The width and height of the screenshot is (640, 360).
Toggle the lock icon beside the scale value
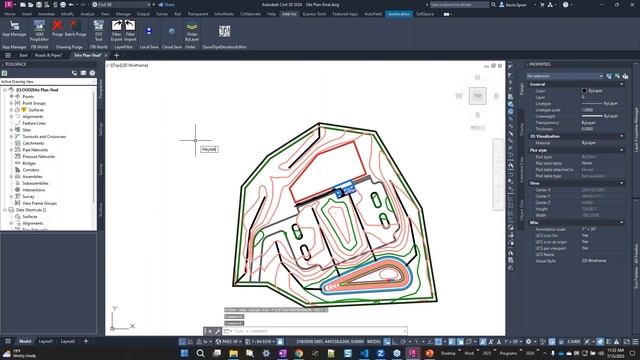click(280, 341)
